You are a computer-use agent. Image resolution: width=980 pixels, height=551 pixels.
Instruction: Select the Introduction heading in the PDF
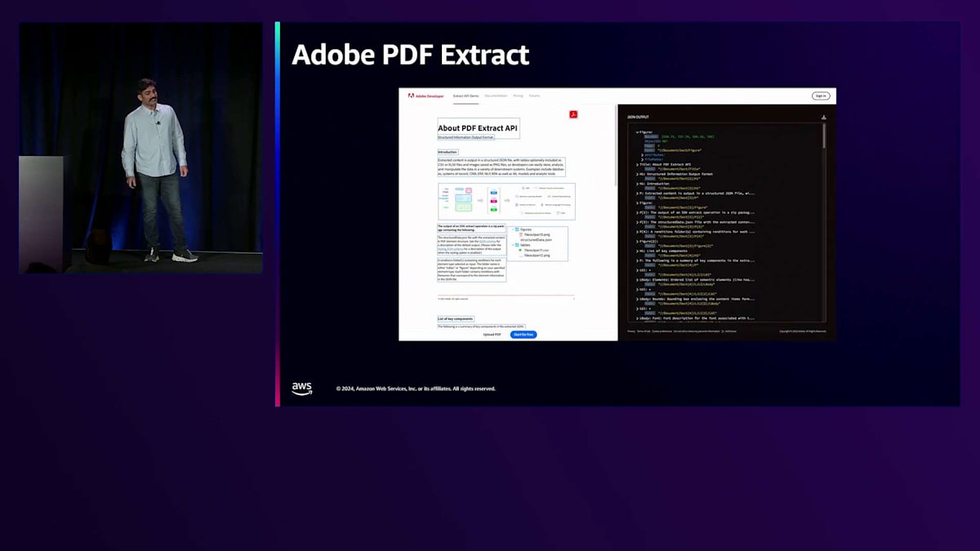click(x=448, y=152)
